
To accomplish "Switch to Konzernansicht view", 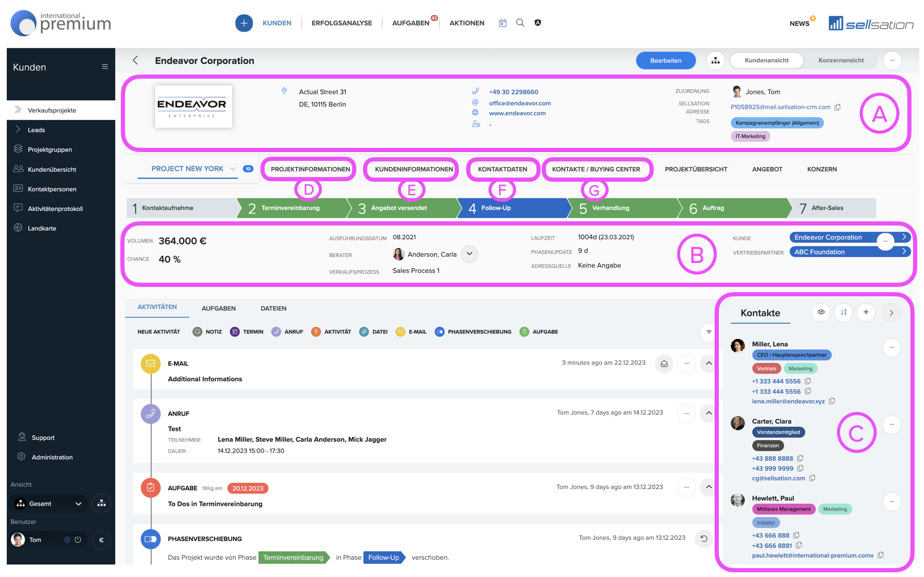I will pos(841,60).
